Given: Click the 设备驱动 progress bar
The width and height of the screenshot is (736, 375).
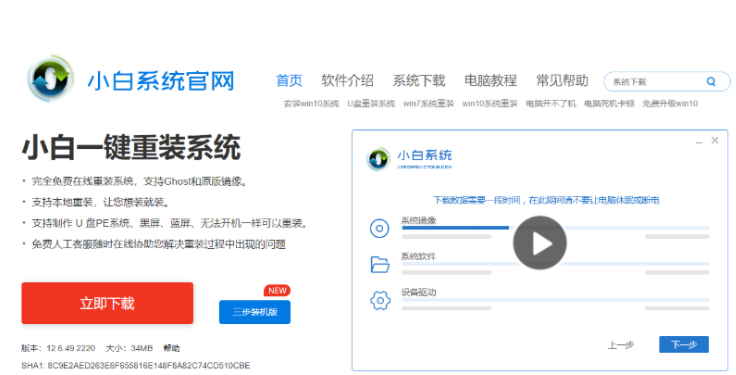Looking at the screenshot, I should 555,300.
